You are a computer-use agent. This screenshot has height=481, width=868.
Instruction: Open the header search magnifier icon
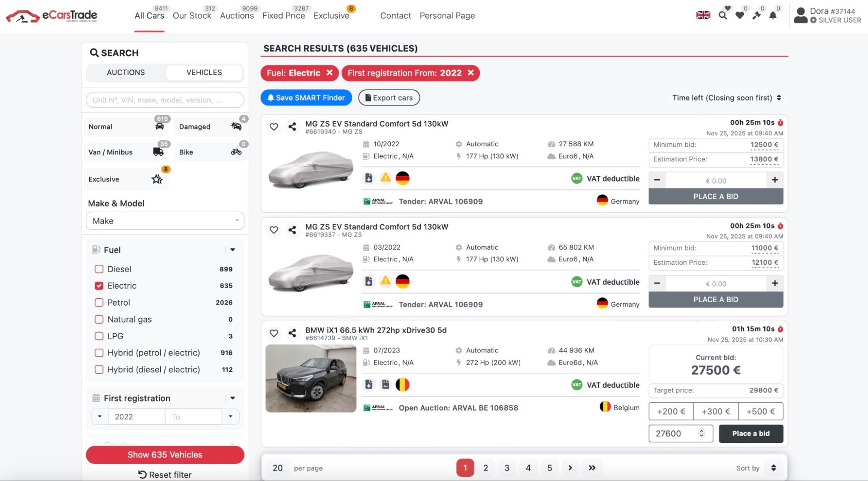pos(723,16)
